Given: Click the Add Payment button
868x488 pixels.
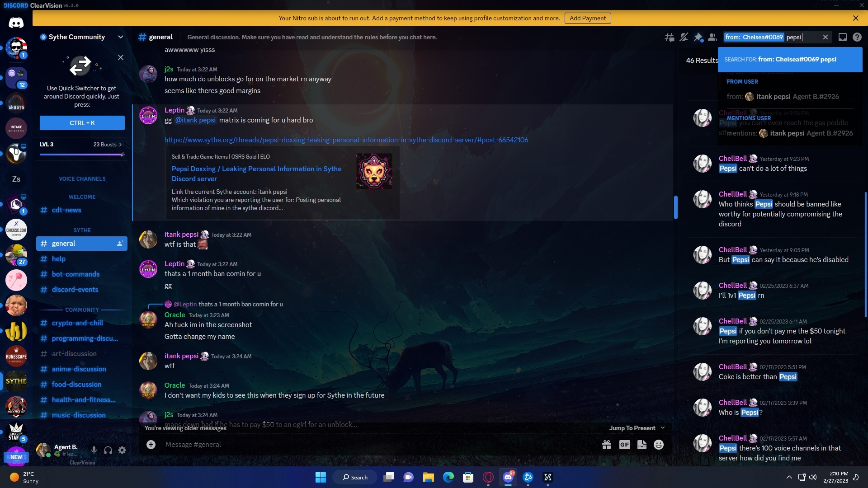Looking at the screenshot, I should tap(587, 18).
